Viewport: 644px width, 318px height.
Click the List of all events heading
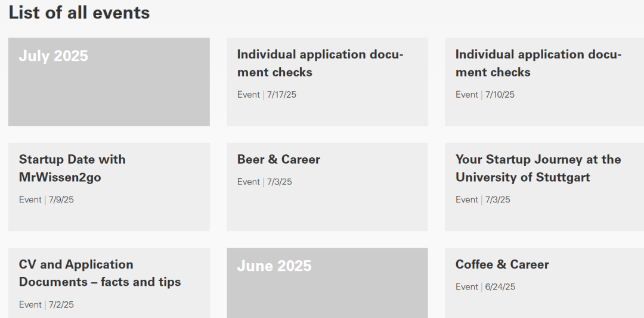click(79, 13)
